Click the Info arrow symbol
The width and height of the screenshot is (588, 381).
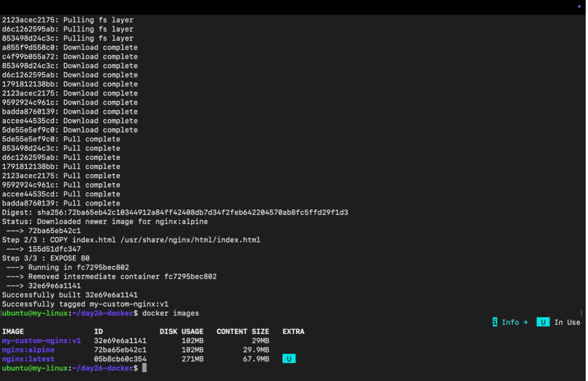pyautogui.click(x=525, y=322)
